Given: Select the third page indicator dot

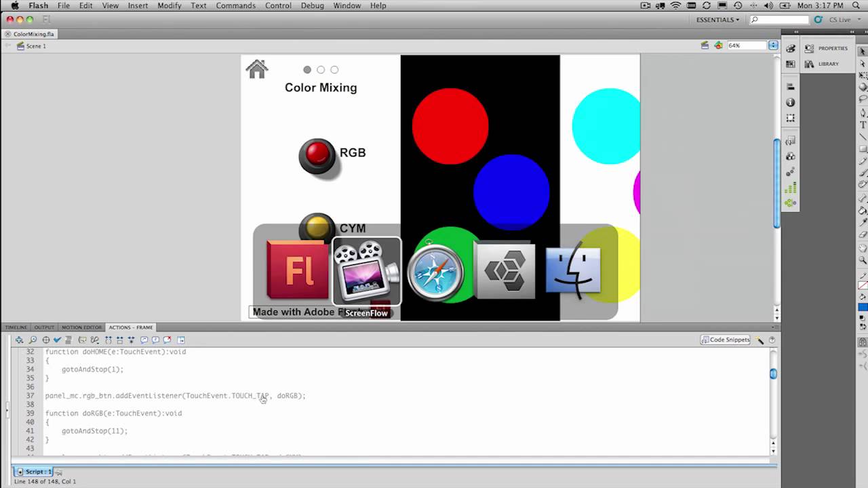Looking at the screenshot, I should click(334, 69).
